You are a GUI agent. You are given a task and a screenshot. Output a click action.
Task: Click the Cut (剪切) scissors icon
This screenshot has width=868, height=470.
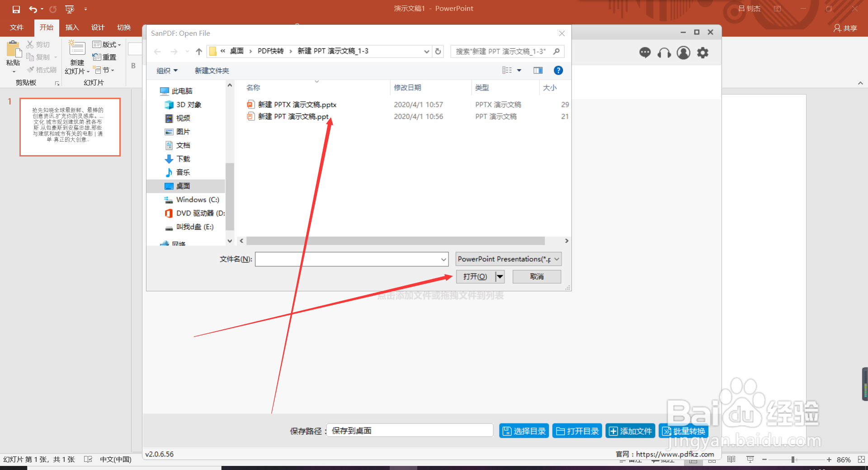(30, 44)
